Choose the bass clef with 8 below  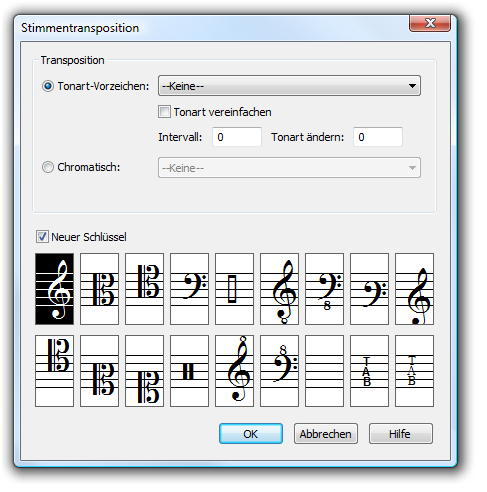pos(324,289)
